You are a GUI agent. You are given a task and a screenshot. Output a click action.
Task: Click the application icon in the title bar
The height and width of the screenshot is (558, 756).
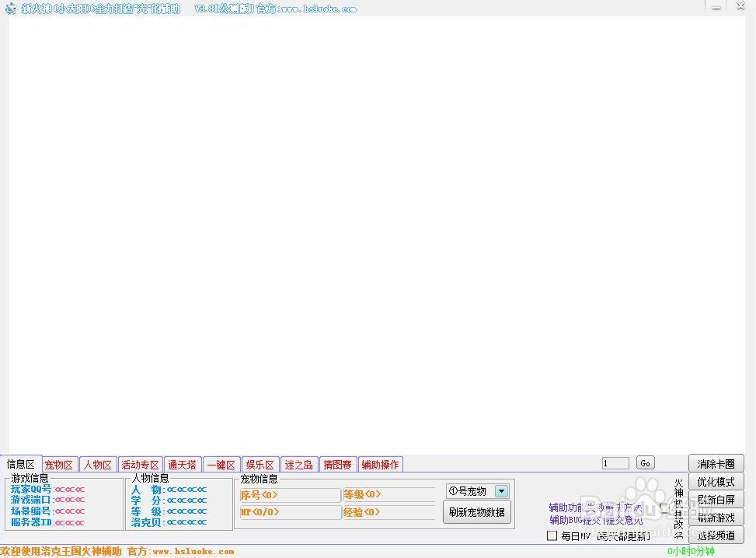10,8
